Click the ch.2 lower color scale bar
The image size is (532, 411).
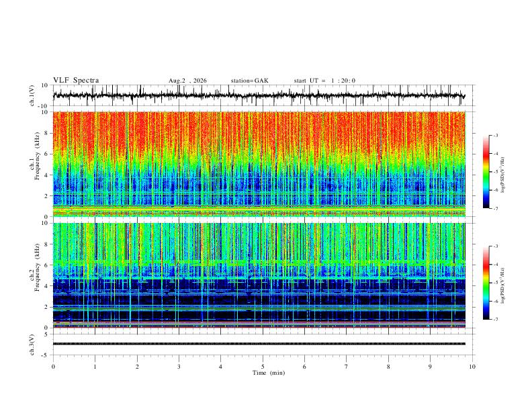(486, 283)
